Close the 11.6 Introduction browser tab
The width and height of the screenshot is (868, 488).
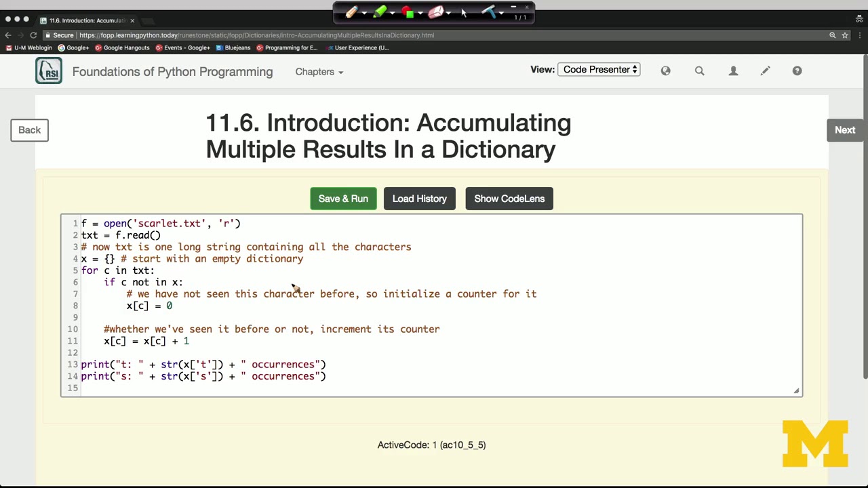click(x=132, y=20)
